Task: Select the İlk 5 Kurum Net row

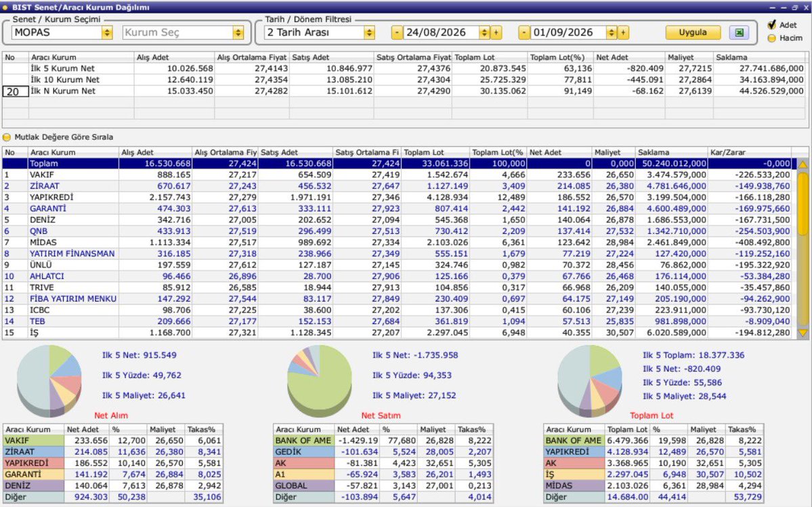Action: pyautogui.click(x=404, y=68)
